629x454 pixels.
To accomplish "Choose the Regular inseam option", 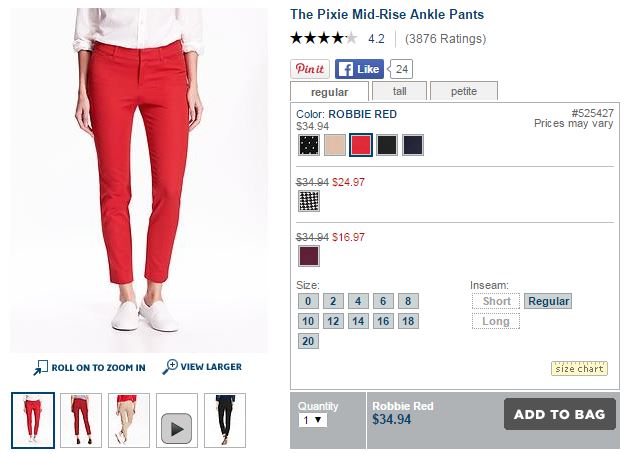I will click(x=548, y=301).
